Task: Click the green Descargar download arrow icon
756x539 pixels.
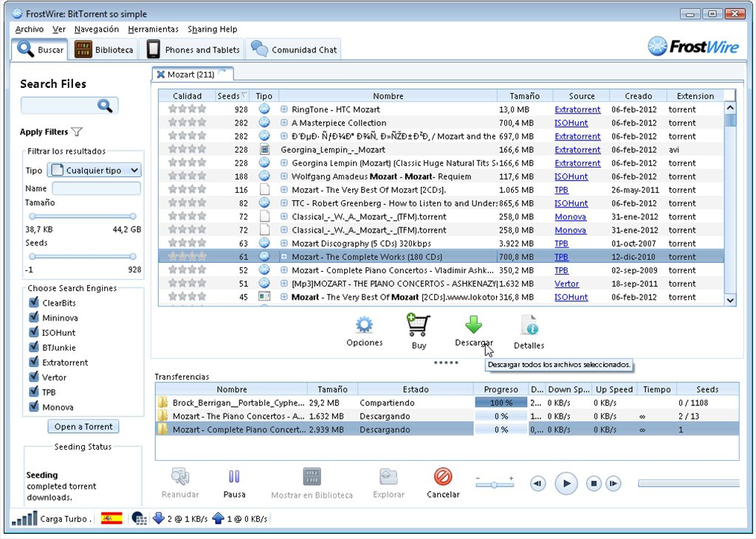Action: pos(473,326)
